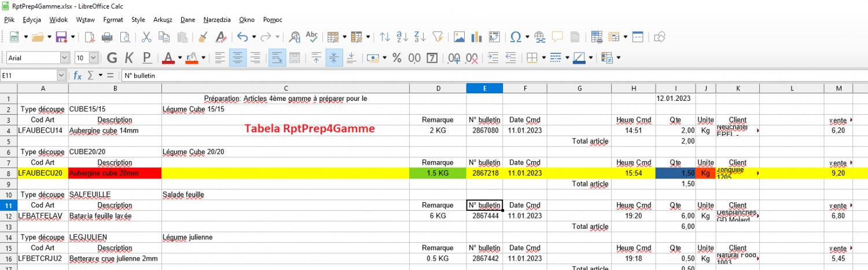Insert an image
The height and width of the screenshot is (270, 868).
pyautogui.click(x=459, y=37)
